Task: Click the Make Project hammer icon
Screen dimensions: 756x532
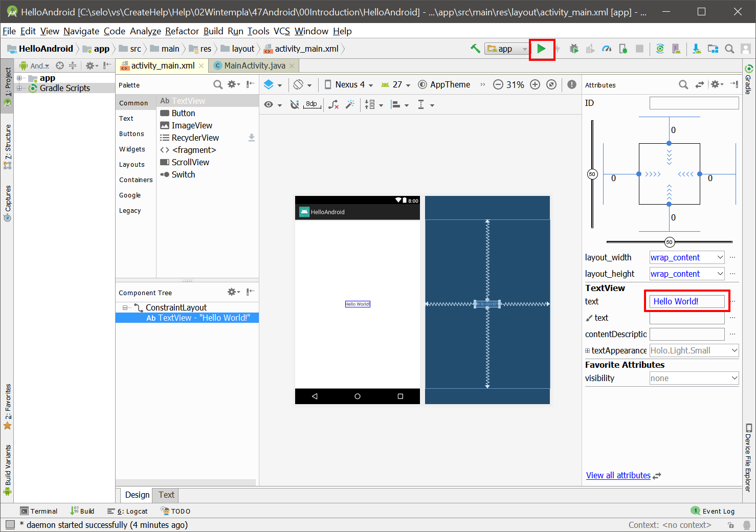Action: click(475, 49)
